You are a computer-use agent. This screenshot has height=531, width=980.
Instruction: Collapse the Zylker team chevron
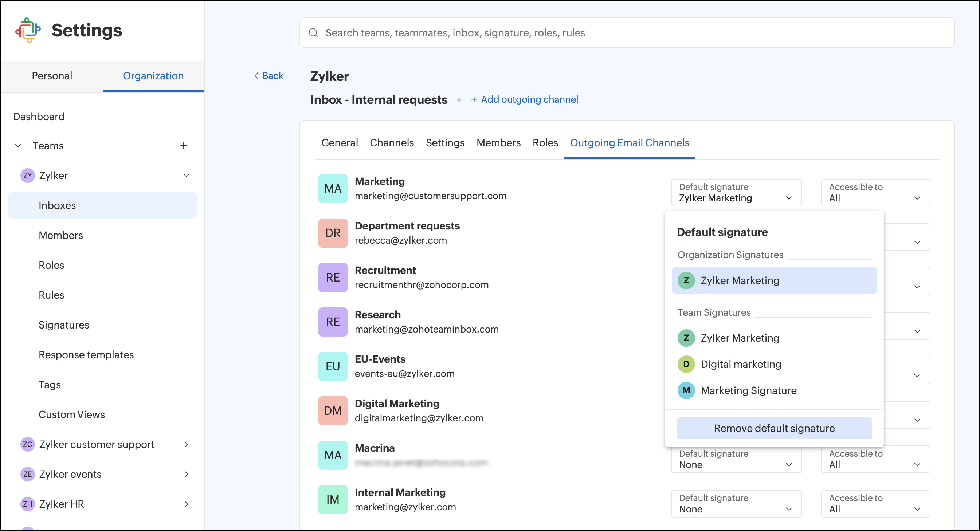pyautogui.click(x=187, y=175)
